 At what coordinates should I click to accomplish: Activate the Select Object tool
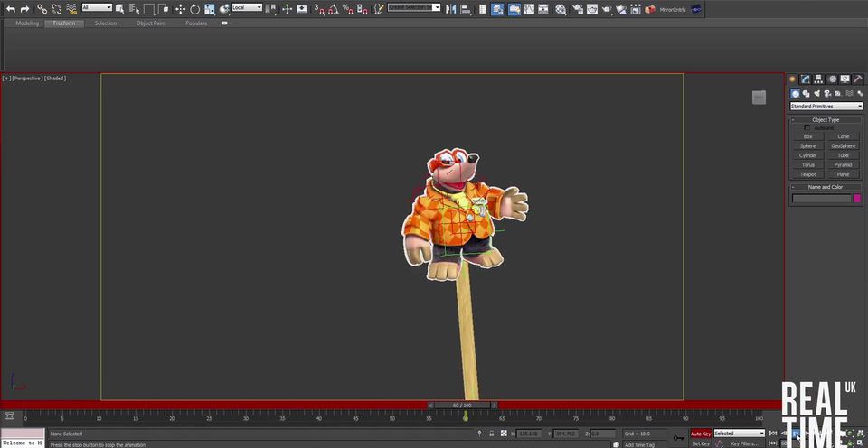[x=119, y=9]
